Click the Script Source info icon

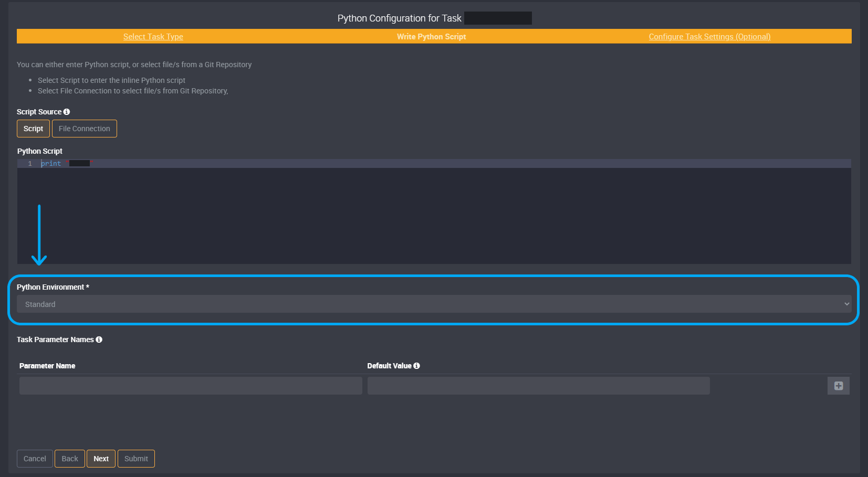67,112
